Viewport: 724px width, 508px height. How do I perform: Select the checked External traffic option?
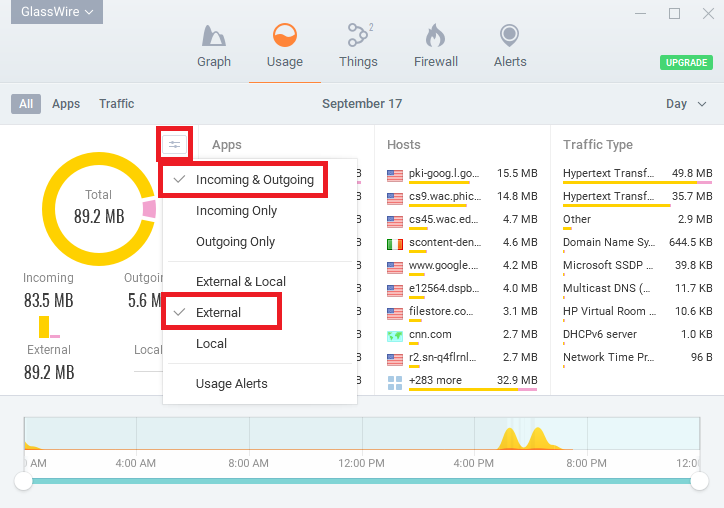point(218,312)
